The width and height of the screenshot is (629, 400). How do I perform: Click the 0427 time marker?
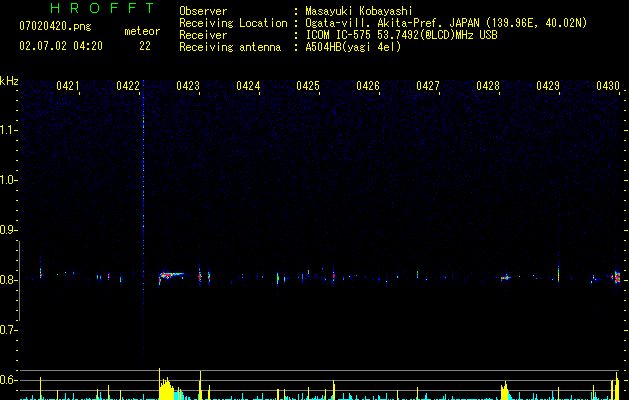tap(428, 86)
